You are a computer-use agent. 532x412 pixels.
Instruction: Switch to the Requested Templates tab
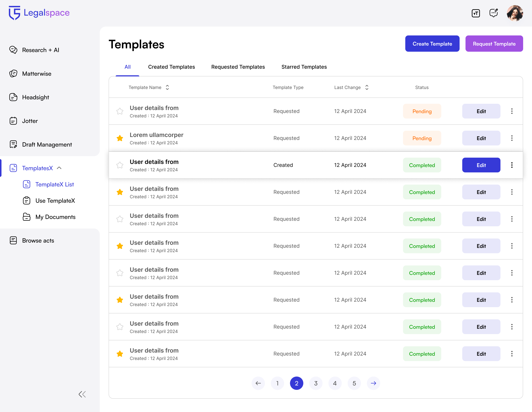pyautogui.click(x=238, y=67)
